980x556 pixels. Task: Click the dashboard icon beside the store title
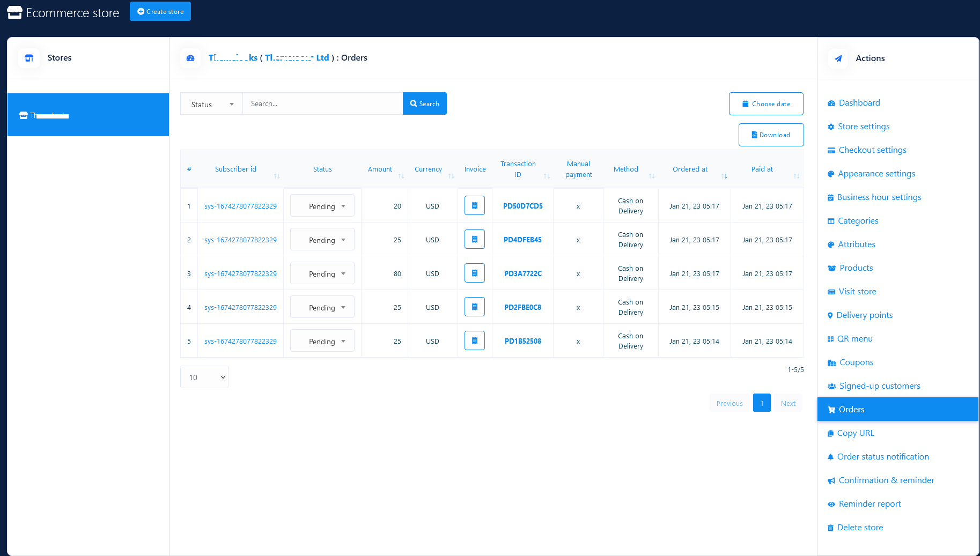[x=190, y=58]
